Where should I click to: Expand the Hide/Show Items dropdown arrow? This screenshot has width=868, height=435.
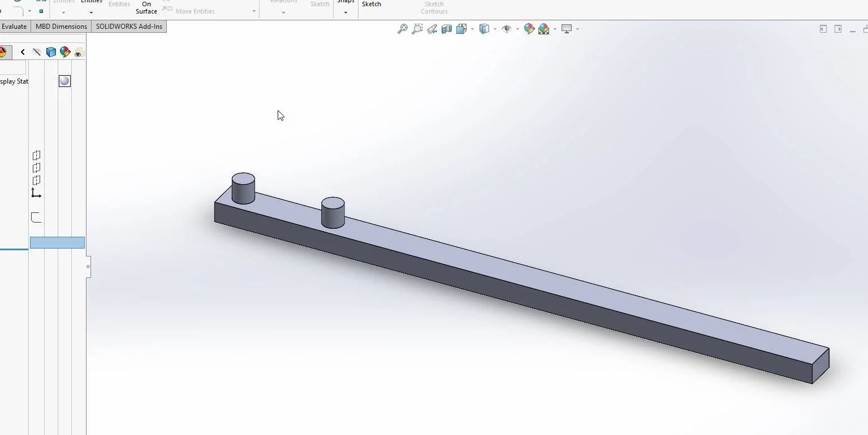click(517, 29)
